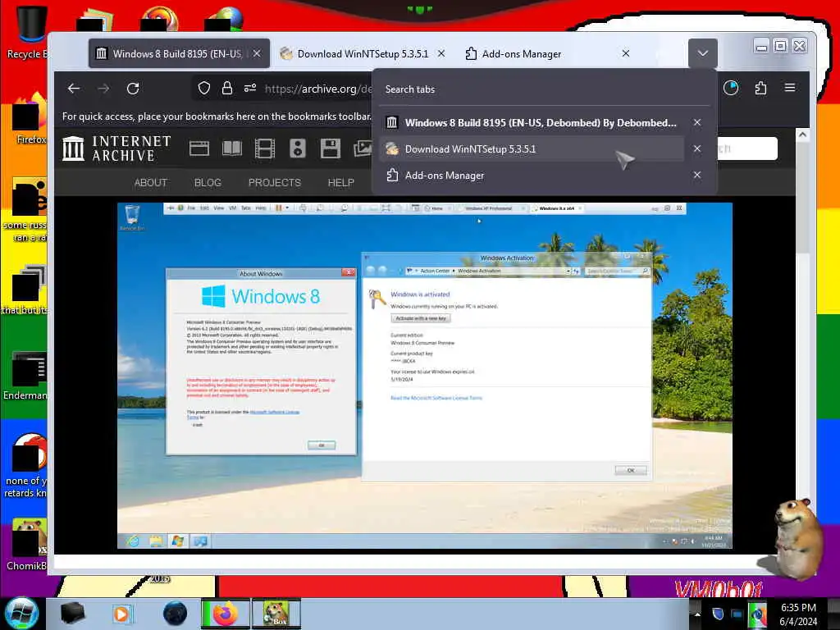Open Internet Archive Audio speaker icon
Screen dimensions: 840x630
coord(298,148)
